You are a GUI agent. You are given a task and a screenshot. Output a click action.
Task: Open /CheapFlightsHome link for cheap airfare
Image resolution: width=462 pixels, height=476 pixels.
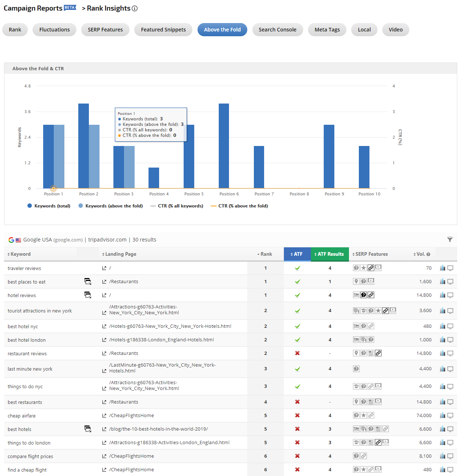[x=131, y=416]
